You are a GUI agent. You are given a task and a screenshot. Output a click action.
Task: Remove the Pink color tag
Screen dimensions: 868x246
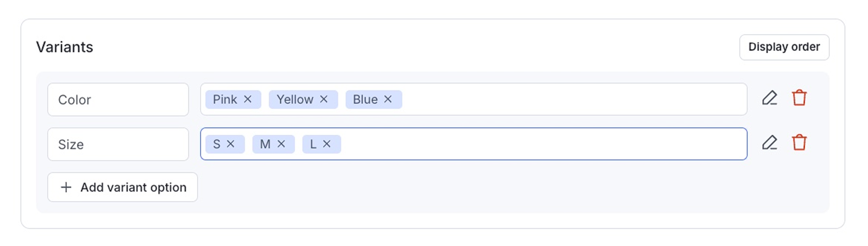point(248,99)
